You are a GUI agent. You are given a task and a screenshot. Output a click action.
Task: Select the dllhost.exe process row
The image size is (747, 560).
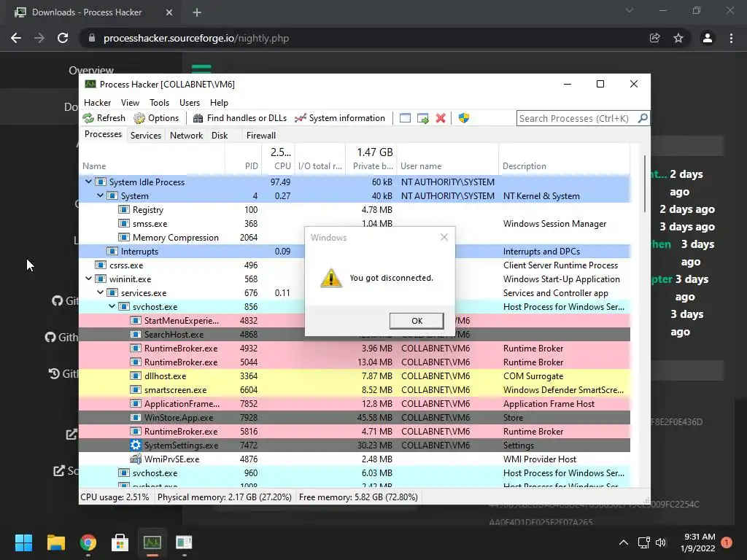click(355, 376)
